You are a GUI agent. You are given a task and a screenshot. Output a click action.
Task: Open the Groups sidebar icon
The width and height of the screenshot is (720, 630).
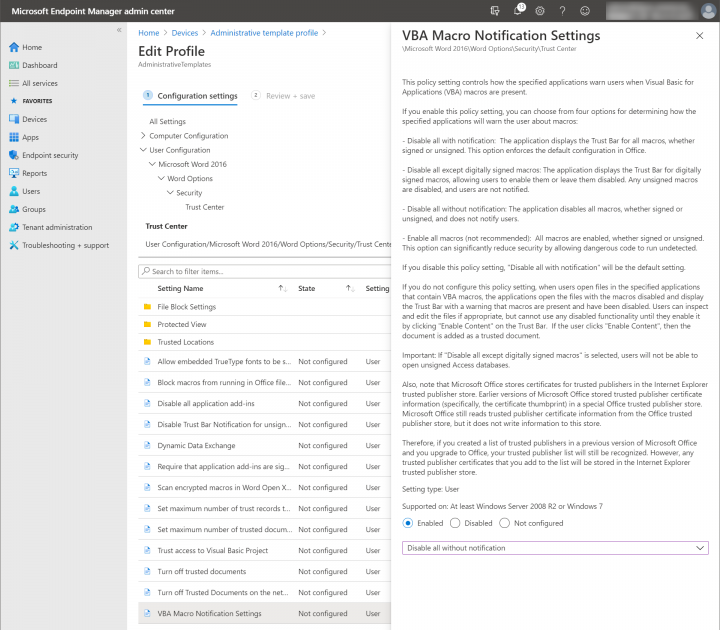tap(14, 209)
